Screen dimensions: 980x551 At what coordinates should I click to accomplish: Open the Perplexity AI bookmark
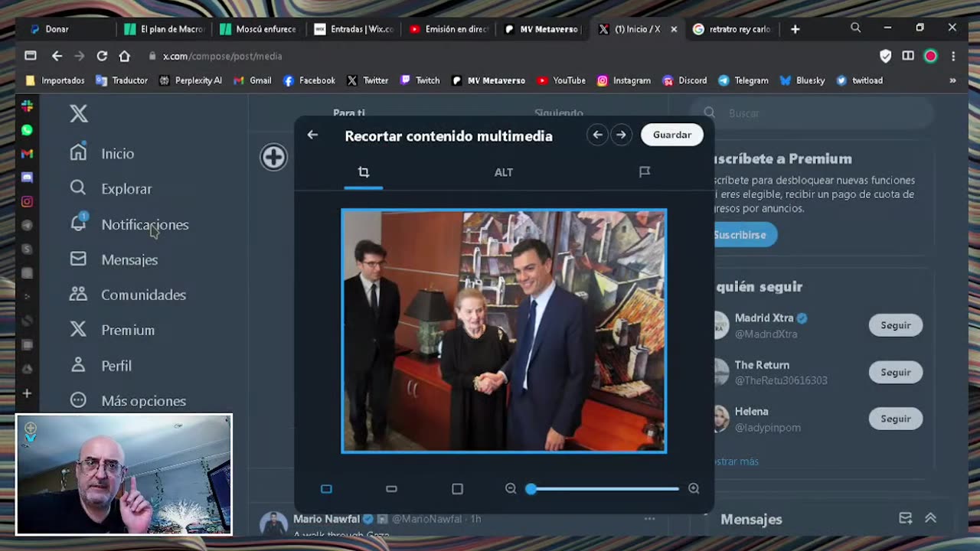click(x=190, y=80)
